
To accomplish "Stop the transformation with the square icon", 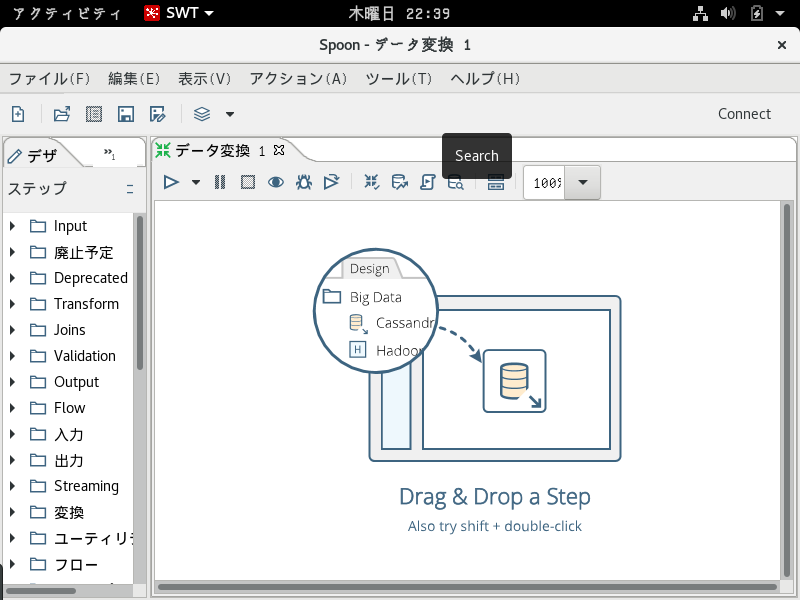I will [248, 182].
